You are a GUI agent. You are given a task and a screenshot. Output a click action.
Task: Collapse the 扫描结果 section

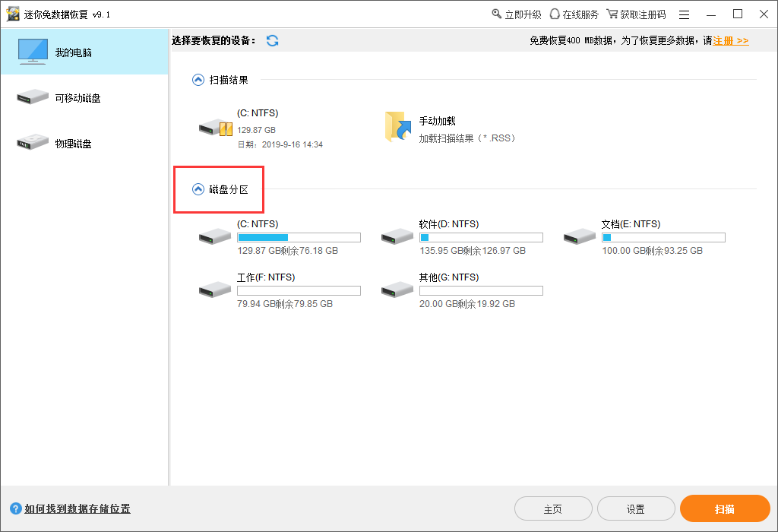coord(198,80)
